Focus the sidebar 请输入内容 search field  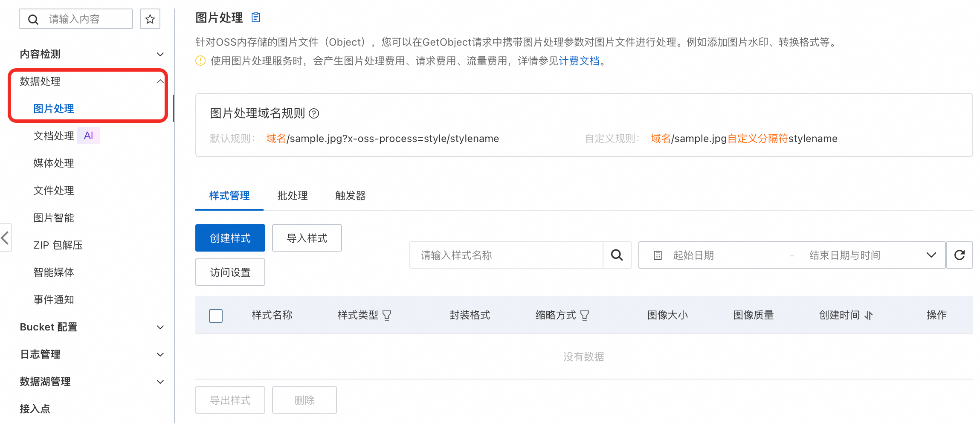[76, 19]
